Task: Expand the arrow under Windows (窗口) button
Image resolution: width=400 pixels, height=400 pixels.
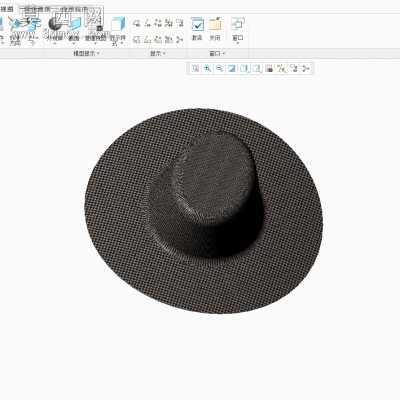Action: click(238, 44)
